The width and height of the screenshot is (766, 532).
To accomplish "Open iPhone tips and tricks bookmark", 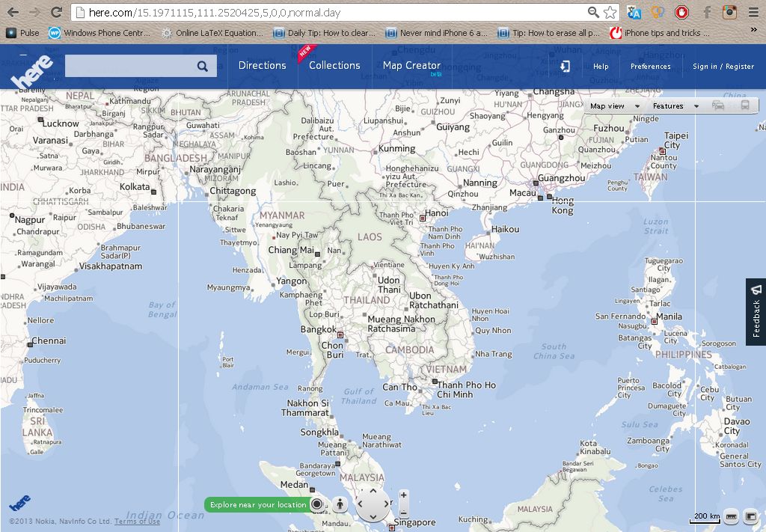I will 661,33.
